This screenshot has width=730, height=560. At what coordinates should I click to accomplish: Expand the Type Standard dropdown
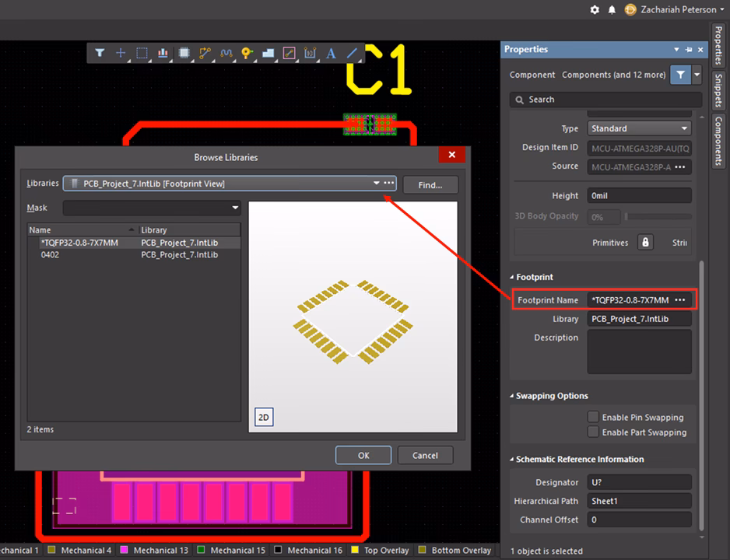pos(684,128)
